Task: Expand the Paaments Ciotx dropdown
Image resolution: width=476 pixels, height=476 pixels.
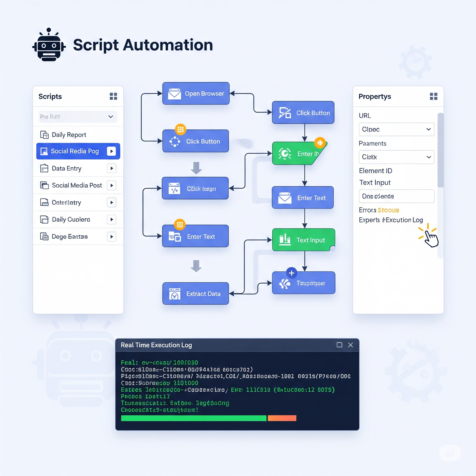Action: [397, 157]
